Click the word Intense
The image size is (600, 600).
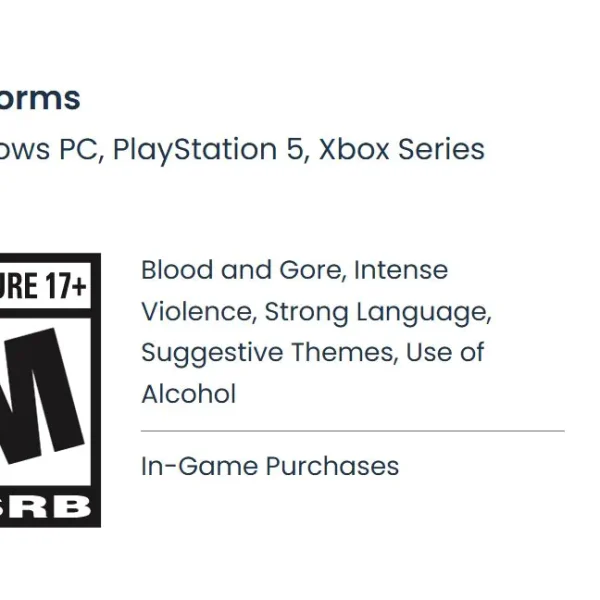(x=401, y=270)
